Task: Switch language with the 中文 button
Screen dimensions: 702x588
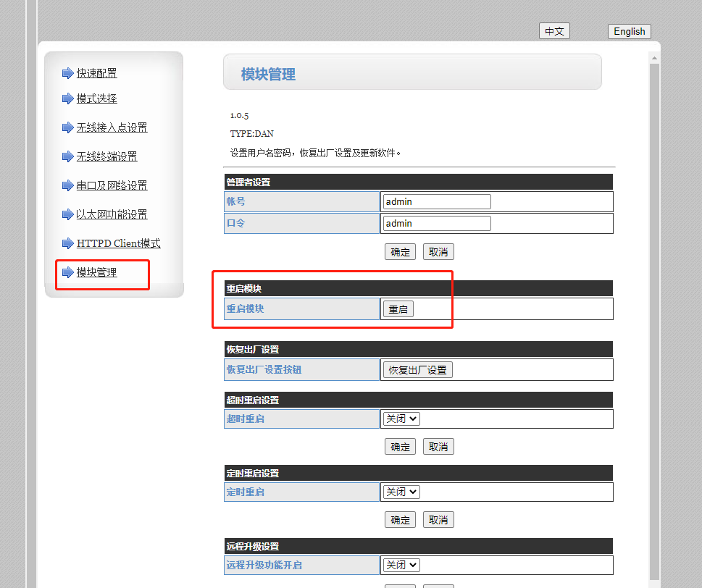Action: (x=554, y=31)
